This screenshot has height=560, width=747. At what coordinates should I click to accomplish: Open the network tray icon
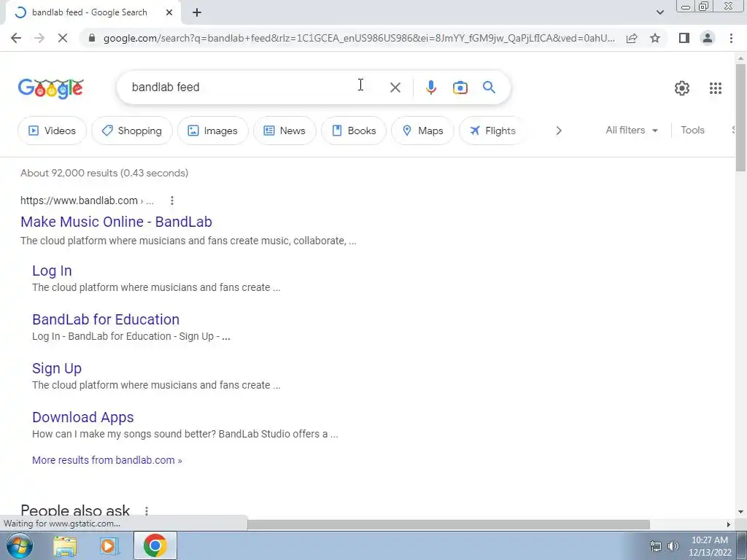656,546
